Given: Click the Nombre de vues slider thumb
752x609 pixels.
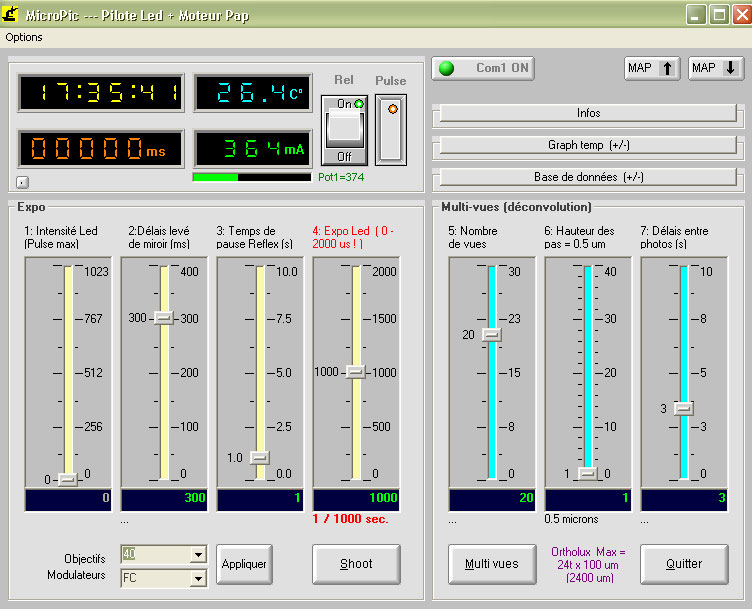Looking at the screenshot, I should [492, 334].
